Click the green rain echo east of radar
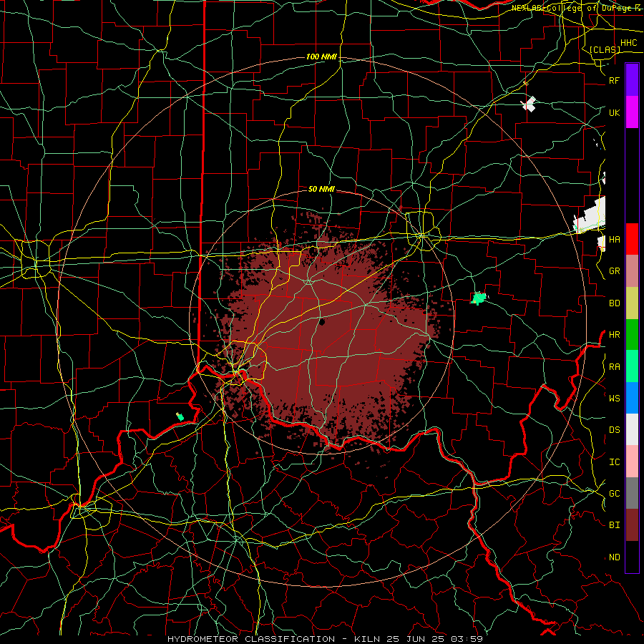The image size is (644, 644). [479, 298]
